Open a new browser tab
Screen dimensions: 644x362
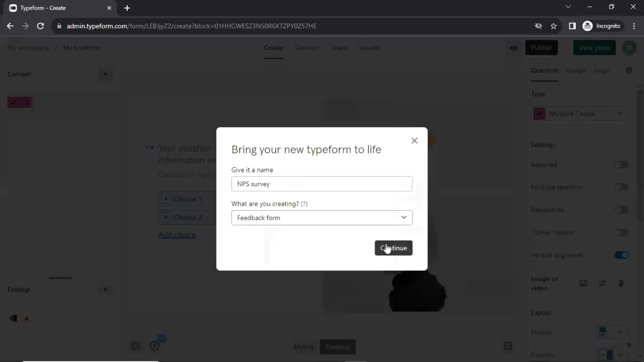(127, 8)
